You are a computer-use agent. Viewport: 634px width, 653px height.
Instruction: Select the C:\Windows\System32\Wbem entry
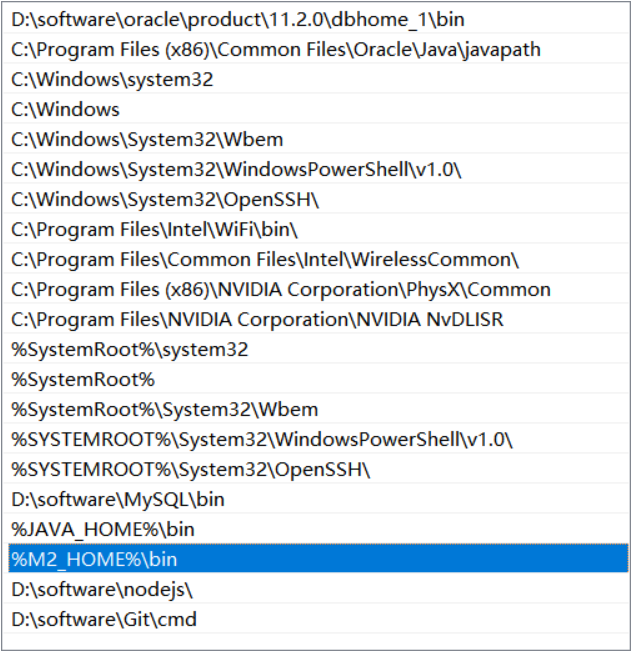[317, 140]
